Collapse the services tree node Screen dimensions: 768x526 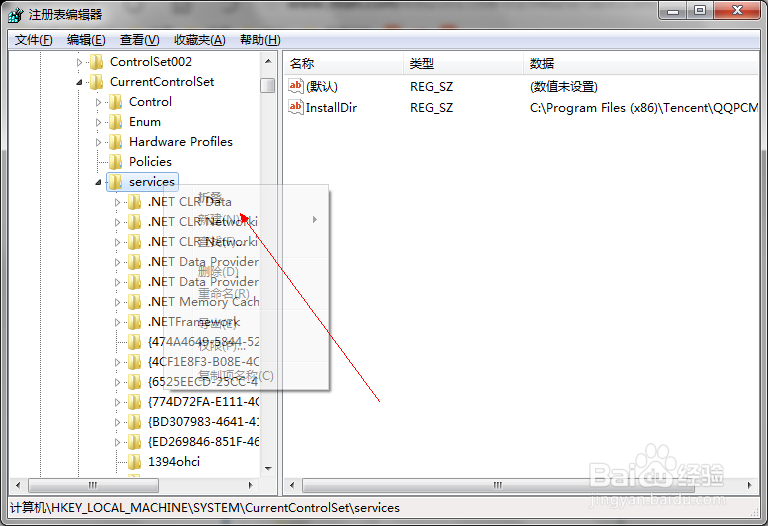(x=98, y=182)
